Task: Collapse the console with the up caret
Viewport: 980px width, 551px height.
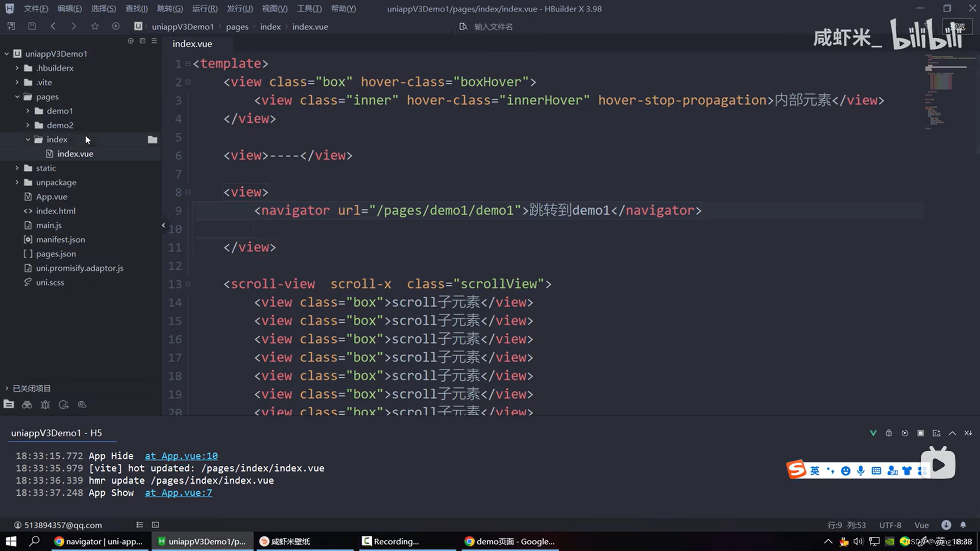Action: coord(952,433)
